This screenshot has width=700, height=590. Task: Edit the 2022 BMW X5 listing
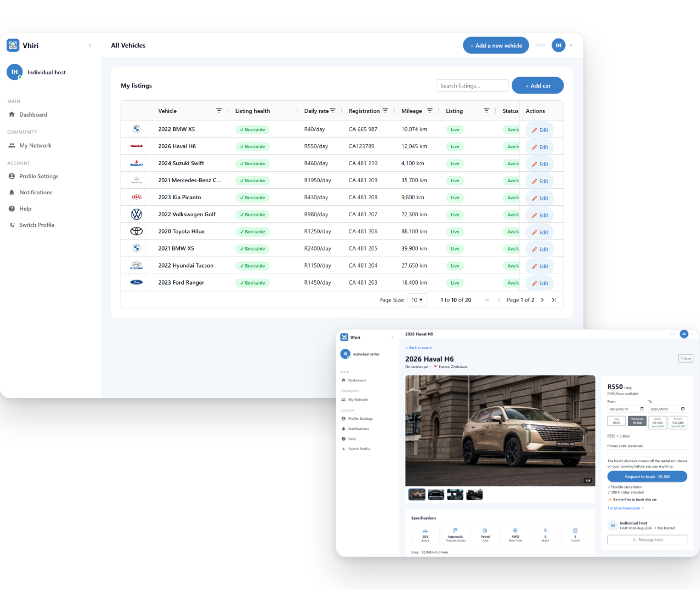point(540,130)
